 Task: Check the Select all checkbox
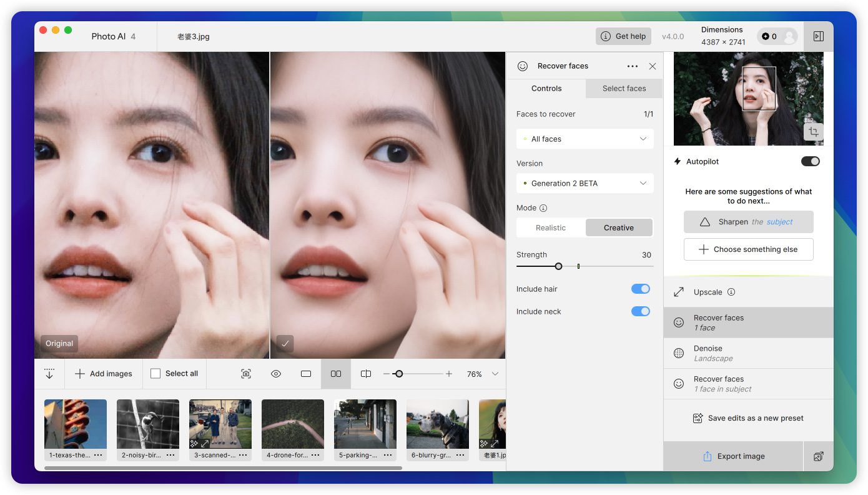click(155, 374)
